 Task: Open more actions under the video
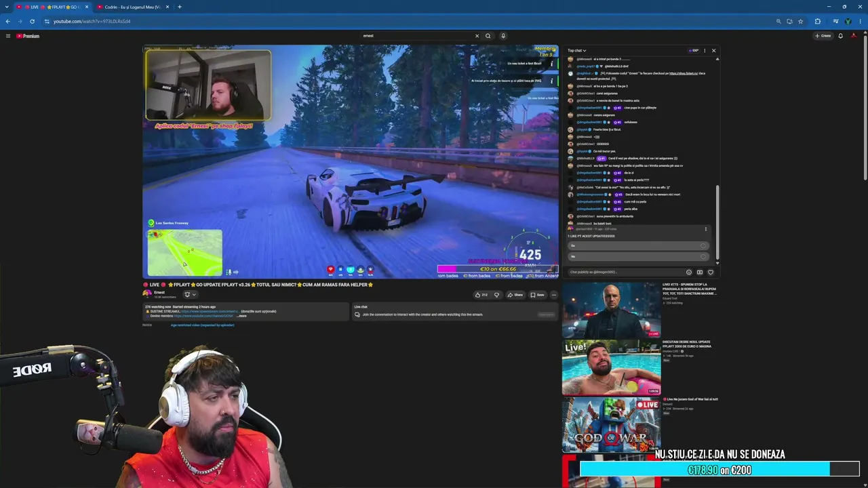[553, 295]
